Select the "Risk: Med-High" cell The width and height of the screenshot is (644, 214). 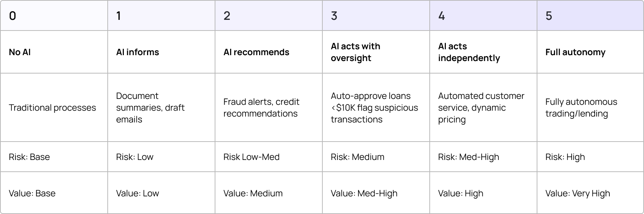(468, 157)
